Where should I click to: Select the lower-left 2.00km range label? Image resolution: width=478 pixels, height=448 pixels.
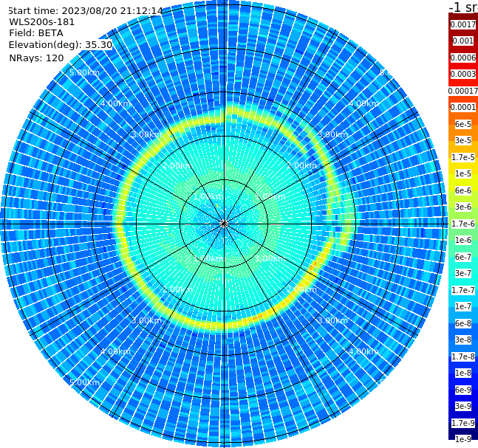click(178, 289)
